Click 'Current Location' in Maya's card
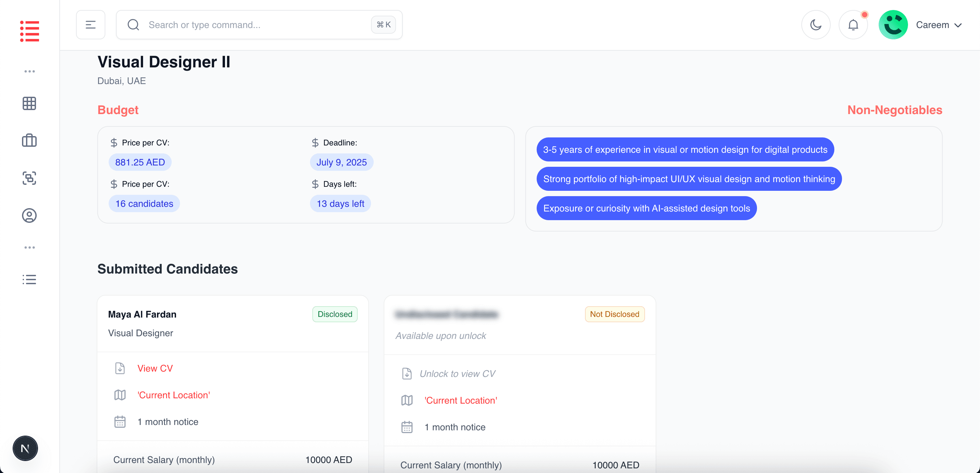The height and width of the screenshot is (473, 980). pyautogui.click(x=173, y=395)
